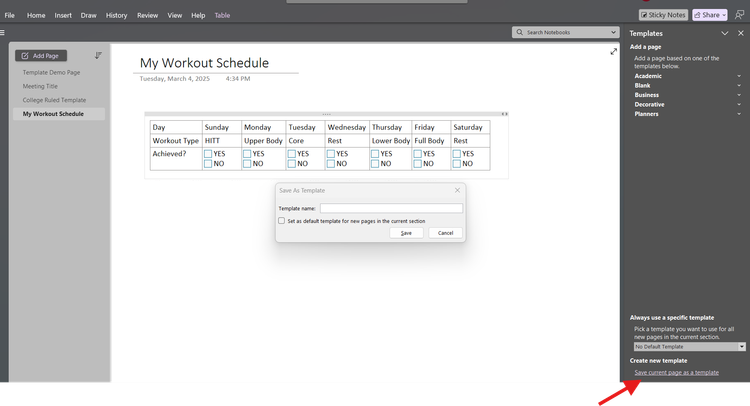This screenshot has height=406, width=750.
Task: Toggle the hamburger navigation icon
Action: coord(2,33)
